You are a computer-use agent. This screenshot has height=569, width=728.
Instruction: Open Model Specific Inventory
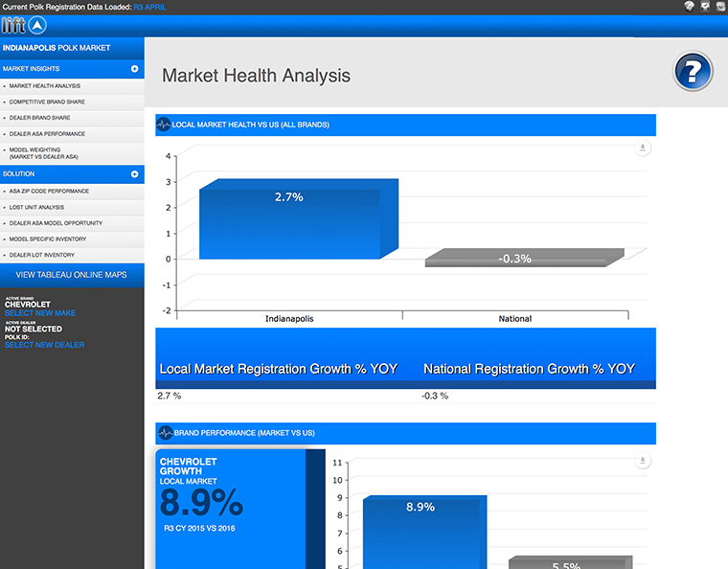(72, 239)
